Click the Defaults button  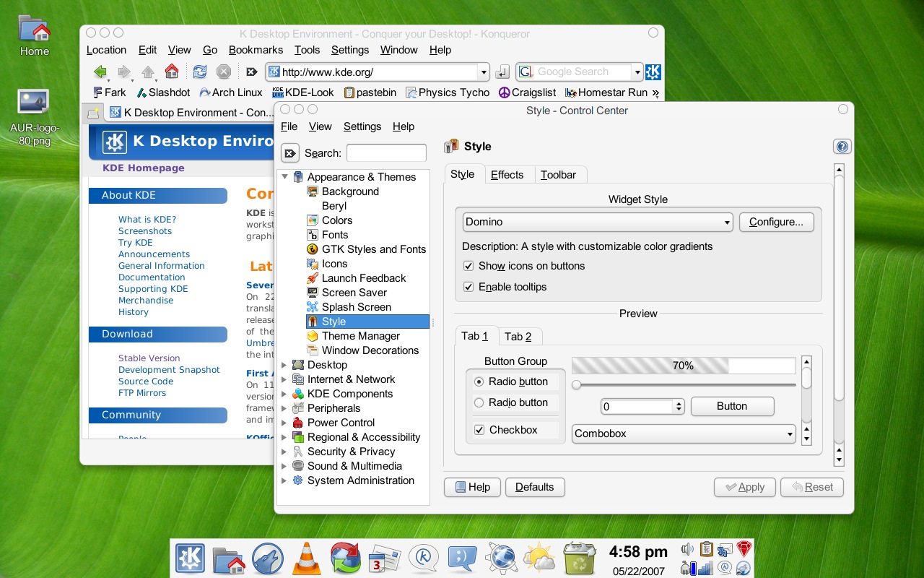pyautogui.click(x=535, y=487)
